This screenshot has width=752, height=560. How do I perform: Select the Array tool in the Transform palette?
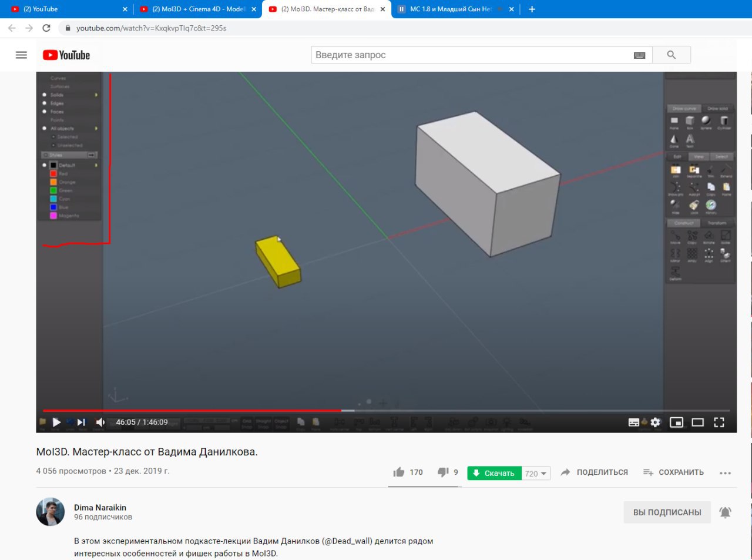pos(692,254)
